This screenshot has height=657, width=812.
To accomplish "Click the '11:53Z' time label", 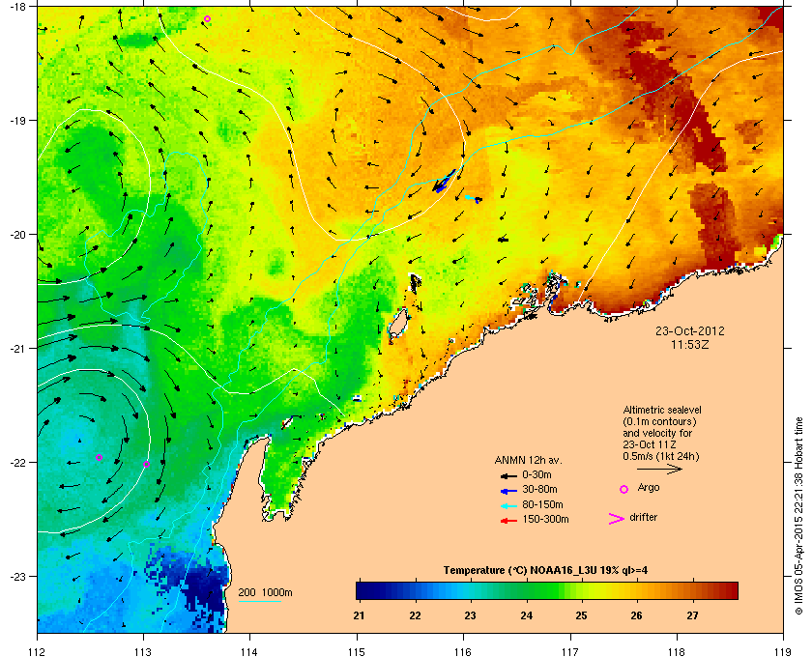I will 690,344.
